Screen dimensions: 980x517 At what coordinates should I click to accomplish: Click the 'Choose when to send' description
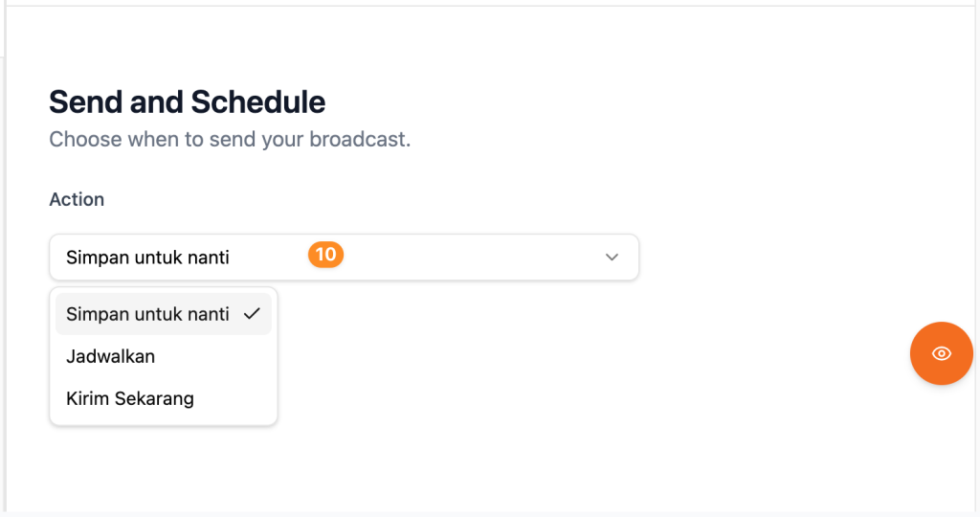pos(230,139)
